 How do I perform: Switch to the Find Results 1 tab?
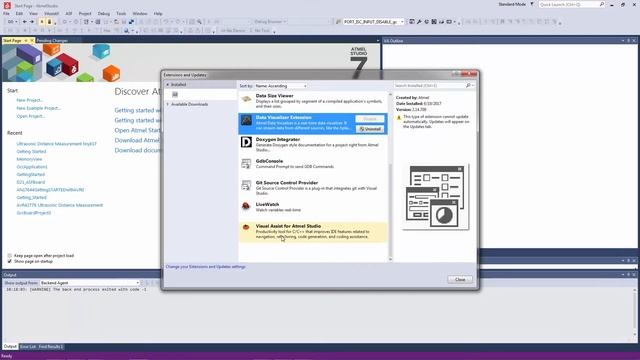coord(51,347)
